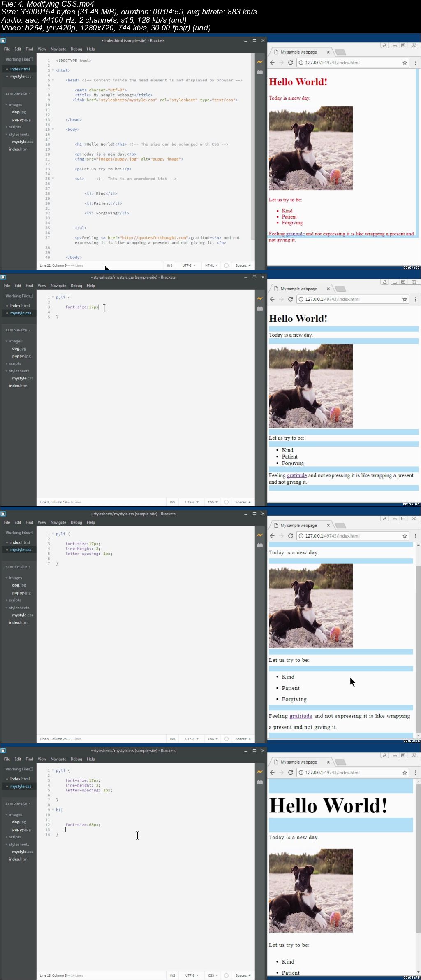Bookmark star in red Hello World browser

click(x=405, y=63)
